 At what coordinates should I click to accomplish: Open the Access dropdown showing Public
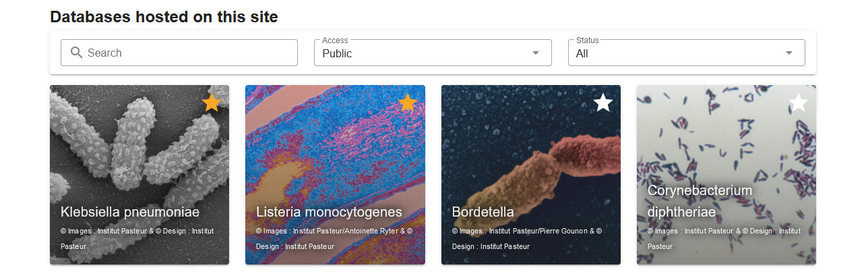425,53
